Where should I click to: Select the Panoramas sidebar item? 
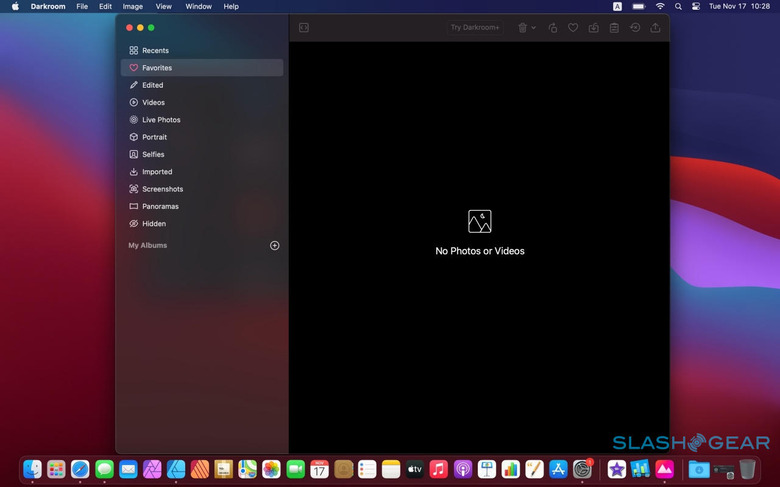(160, 207)
